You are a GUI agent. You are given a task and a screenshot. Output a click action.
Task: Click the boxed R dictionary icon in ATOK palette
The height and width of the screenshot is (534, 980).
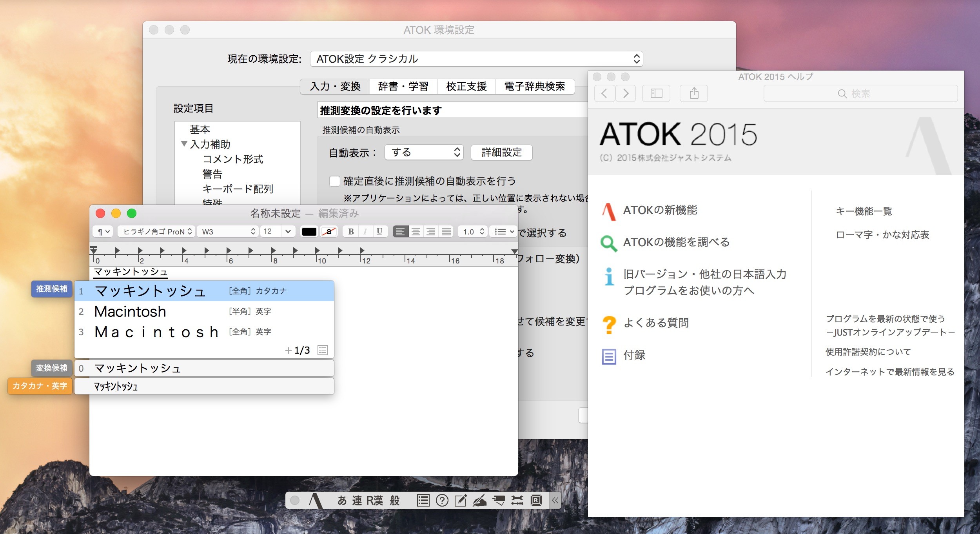536,500
